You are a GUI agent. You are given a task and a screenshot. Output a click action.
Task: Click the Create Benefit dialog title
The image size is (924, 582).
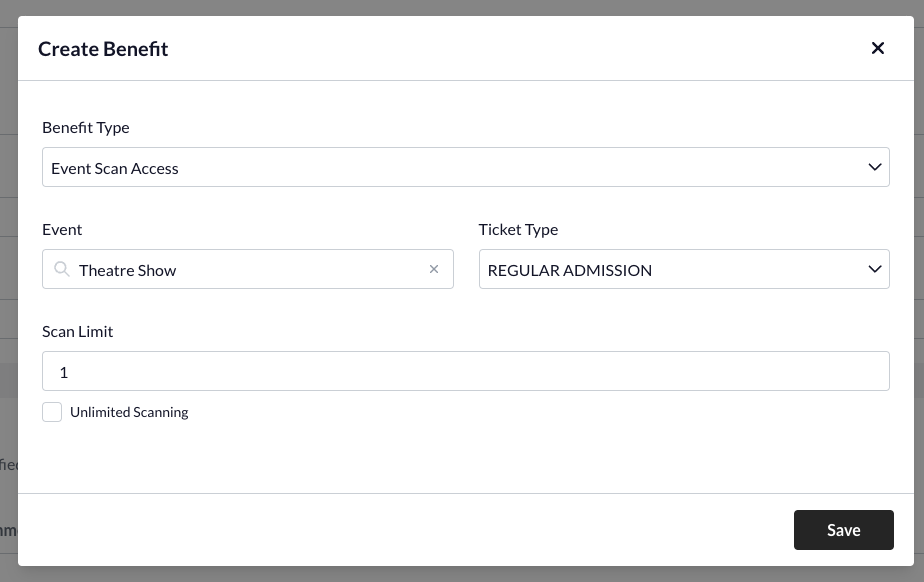(103, 49)
